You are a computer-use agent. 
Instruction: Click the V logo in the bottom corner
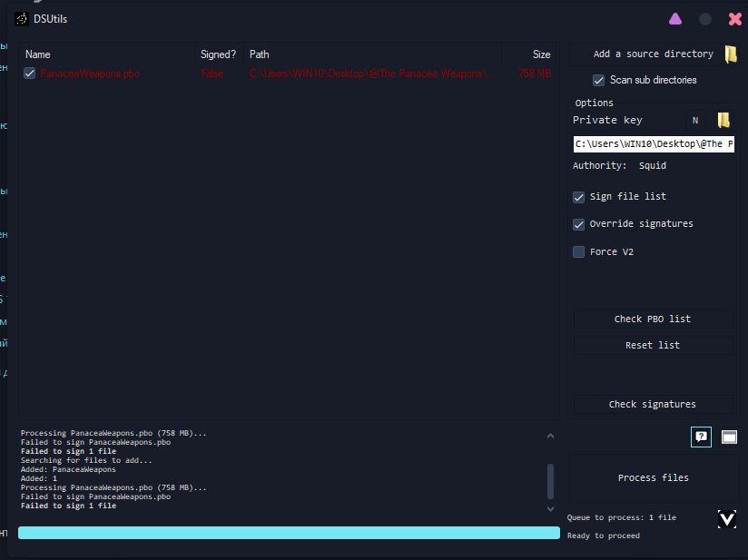point(726,519)
